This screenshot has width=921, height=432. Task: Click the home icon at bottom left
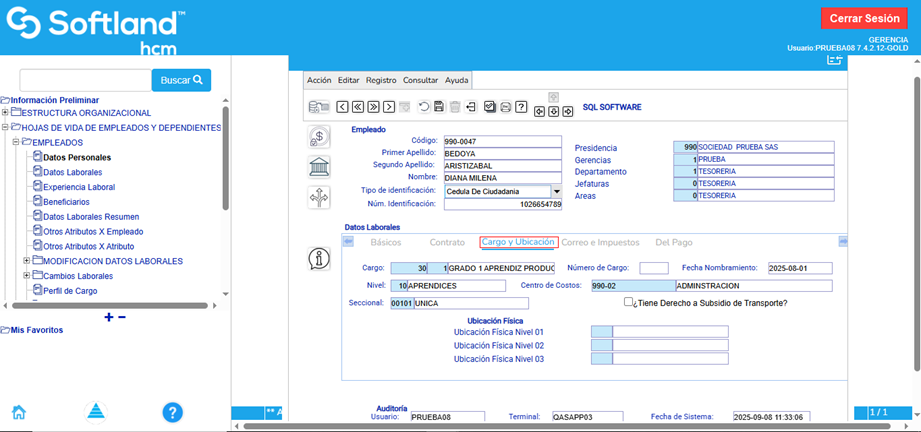click(x=18, y=412)
